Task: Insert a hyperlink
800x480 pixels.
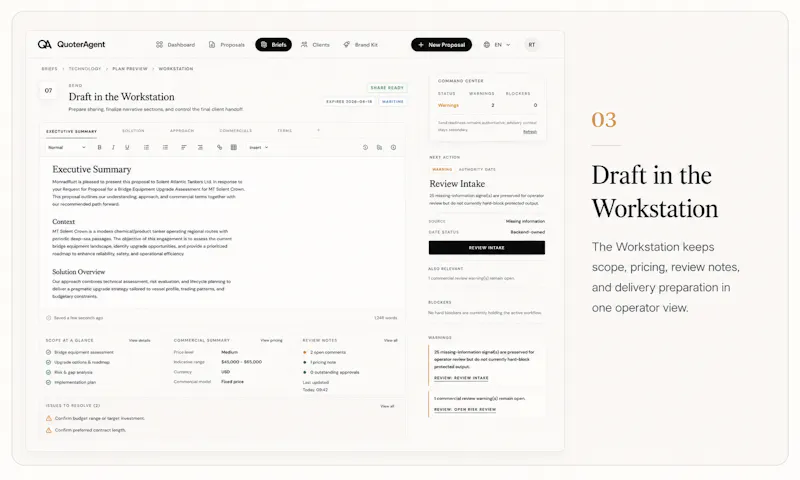Action: pyautogui.click(x=219, y=147)
